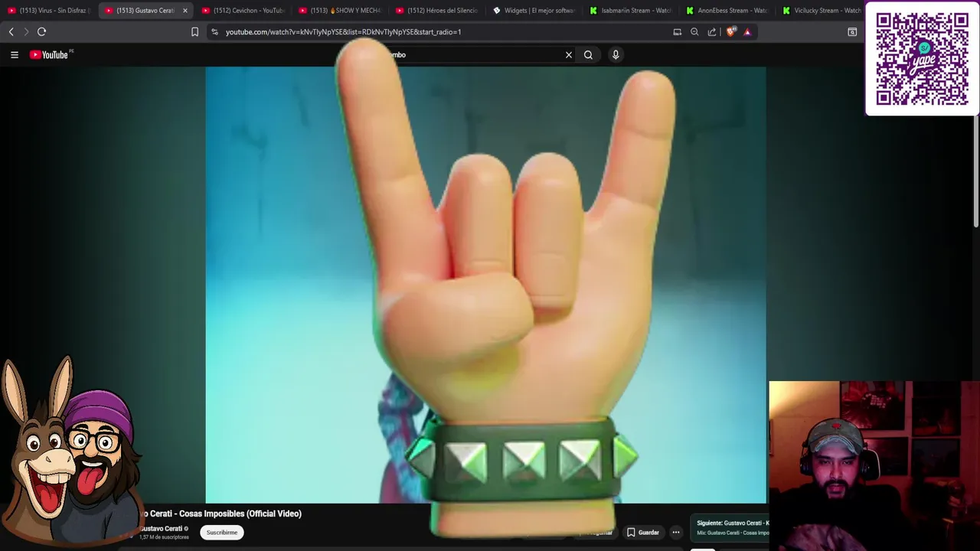Bookmark this page with the bookmark icon
Screen dimensions: 980x551
pos(194,32)
